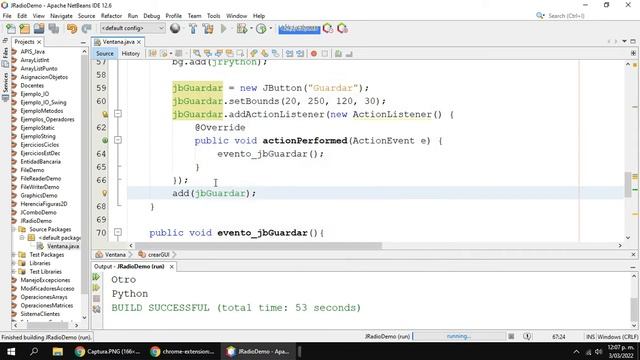The image size is (640, 360).
Task: Collapse the code fold at line 61
Action: point(118,113)
